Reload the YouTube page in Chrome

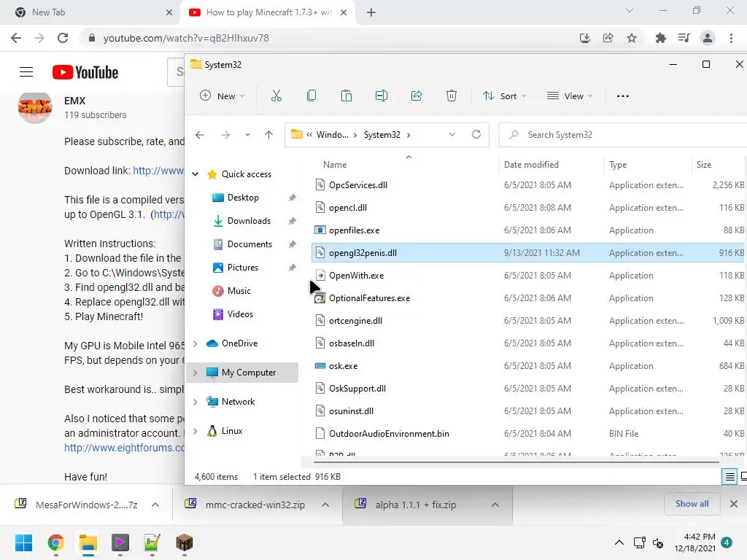pos(63,38)
